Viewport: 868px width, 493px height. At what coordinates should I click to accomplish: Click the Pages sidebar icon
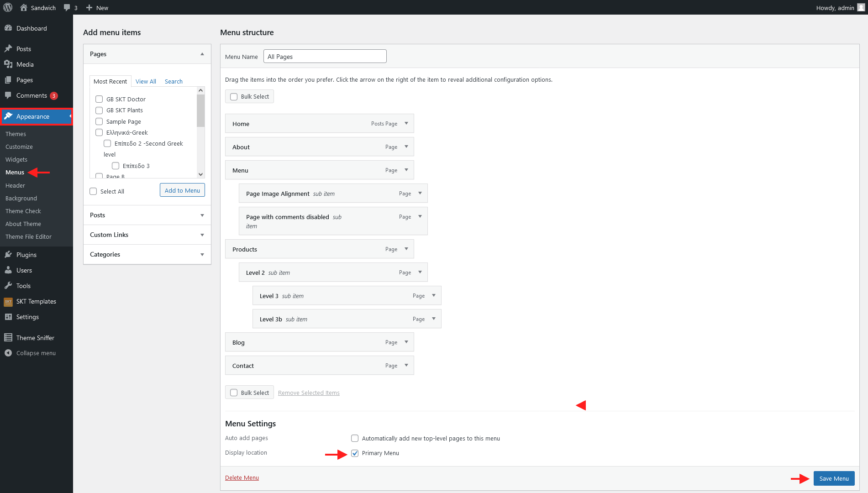tap(8, 80)
